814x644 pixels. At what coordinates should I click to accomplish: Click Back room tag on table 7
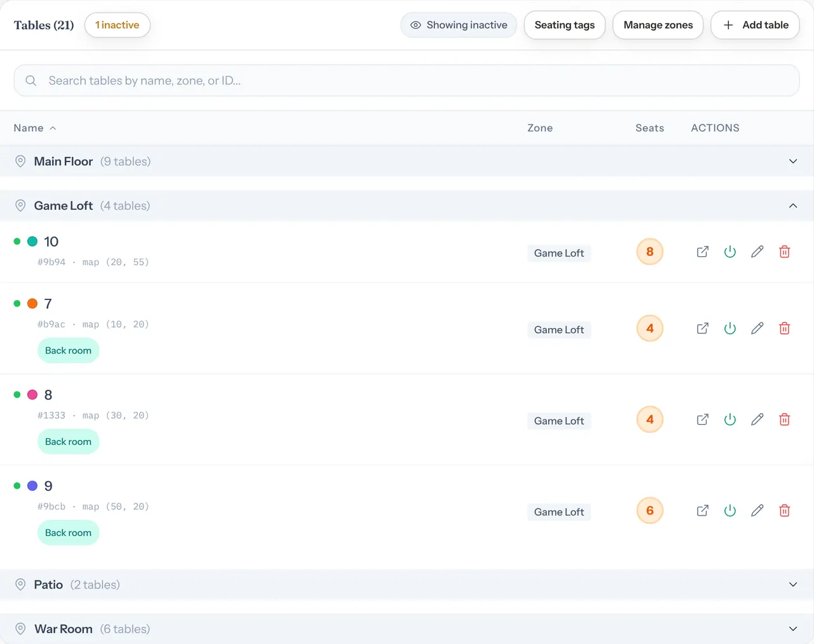pos(68,350)
